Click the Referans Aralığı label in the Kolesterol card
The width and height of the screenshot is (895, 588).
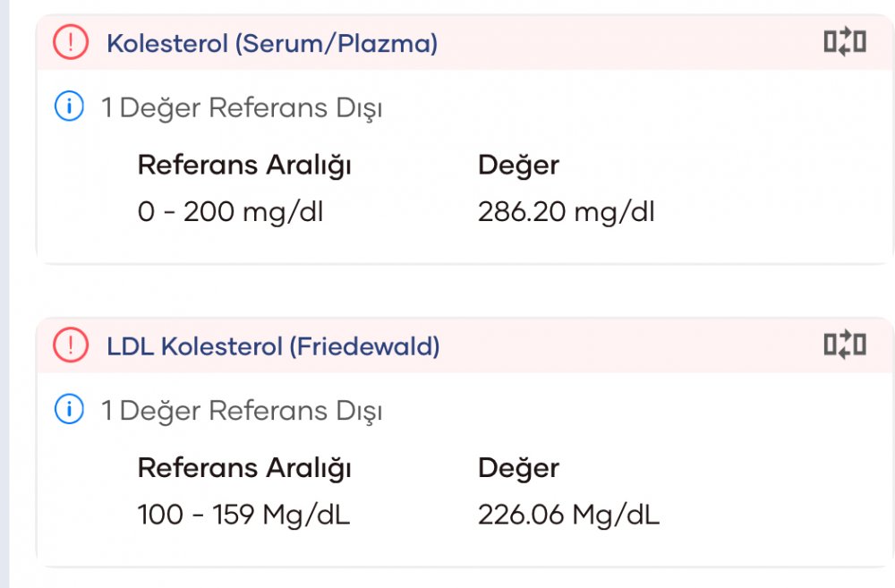[x=243, y=166]
